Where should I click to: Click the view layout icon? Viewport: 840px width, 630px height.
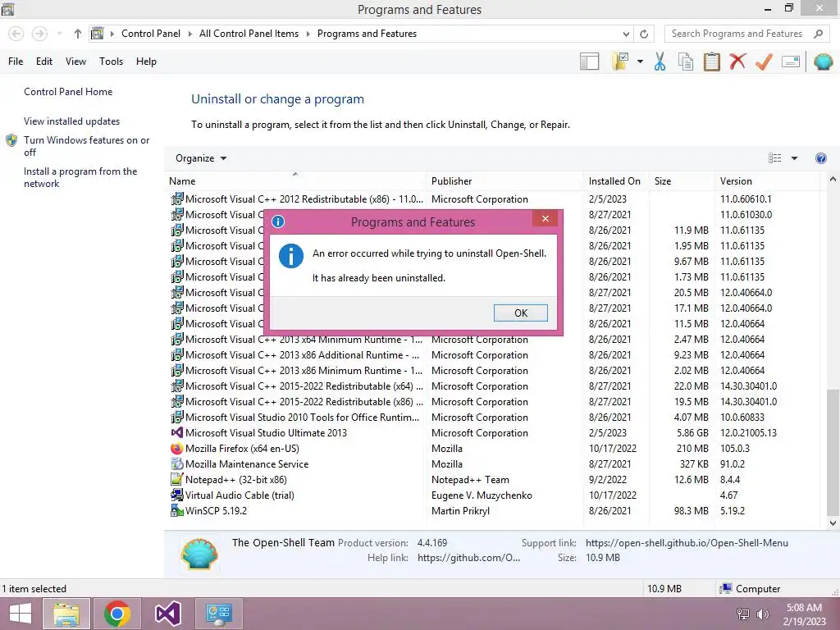coord(774,158)
